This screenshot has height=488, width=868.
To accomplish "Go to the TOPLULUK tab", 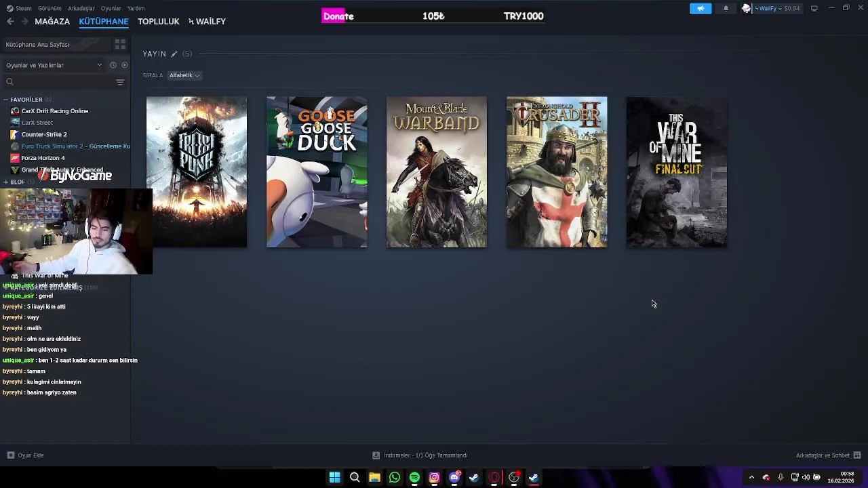I will click(159, 22).
